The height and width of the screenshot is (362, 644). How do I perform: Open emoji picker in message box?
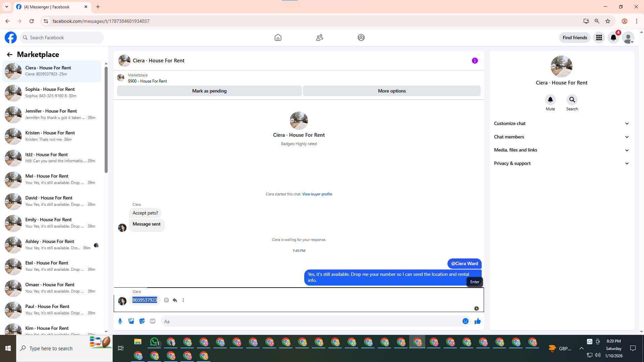[x=466, y=321]
